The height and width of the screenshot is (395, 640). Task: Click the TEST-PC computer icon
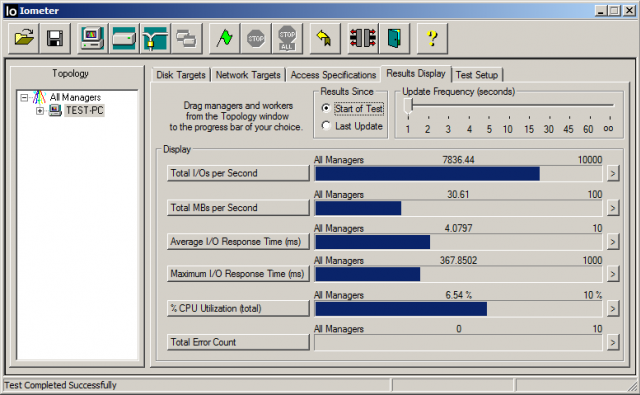(55, 110)
